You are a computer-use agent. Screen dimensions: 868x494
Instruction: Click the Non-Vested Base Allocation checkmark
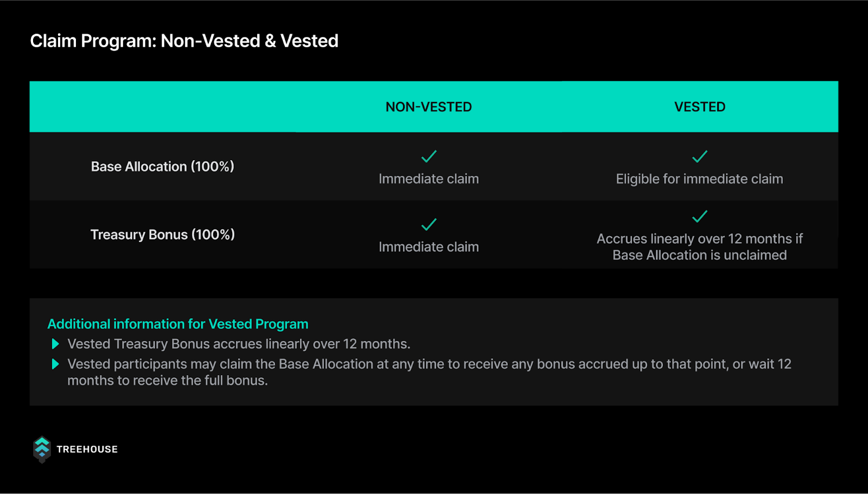[x=429, y=156]
